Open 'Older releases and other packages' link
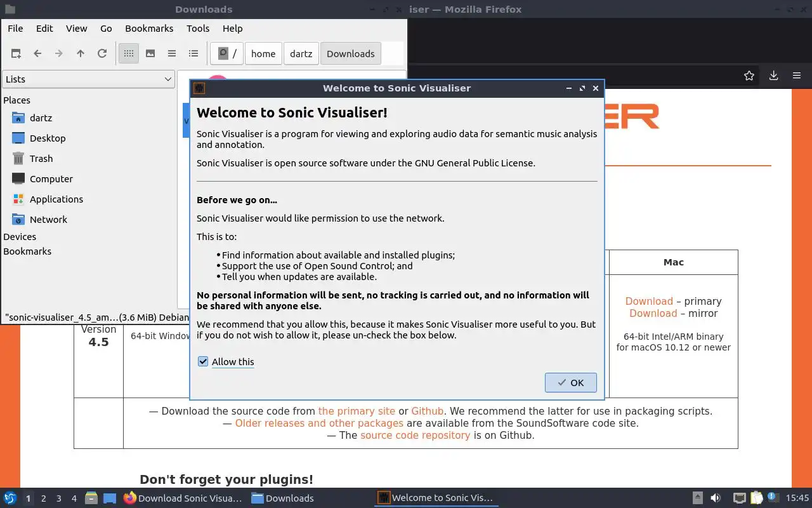Viewport: 812px width, 508px height. pyautogui.click(x=319, y=423)
